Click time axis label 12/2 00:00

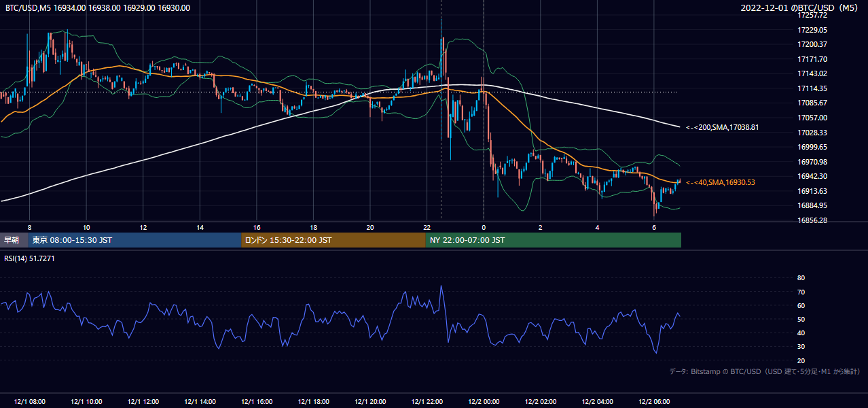pos(484,402)
